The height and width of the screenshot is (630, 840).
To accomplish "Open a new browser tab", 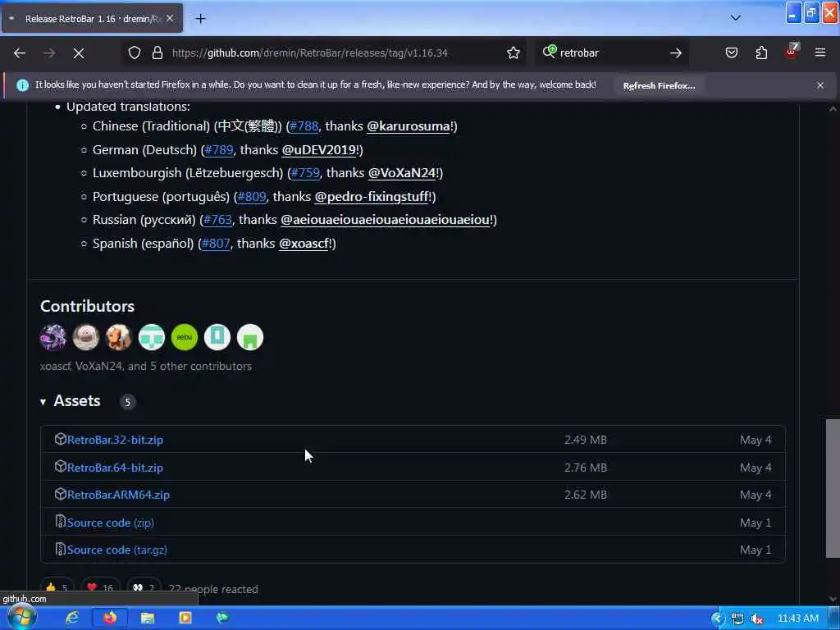I will pyautogui.click(x=200, y=19).
